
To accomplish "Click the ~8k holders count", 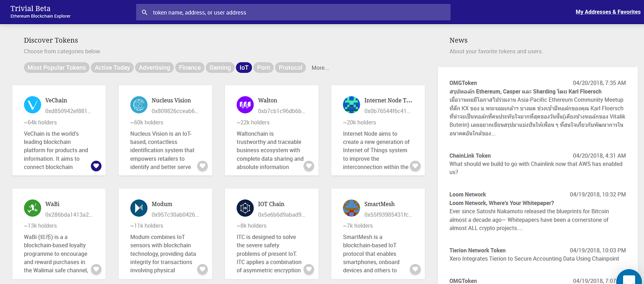I will coord(252,226).
